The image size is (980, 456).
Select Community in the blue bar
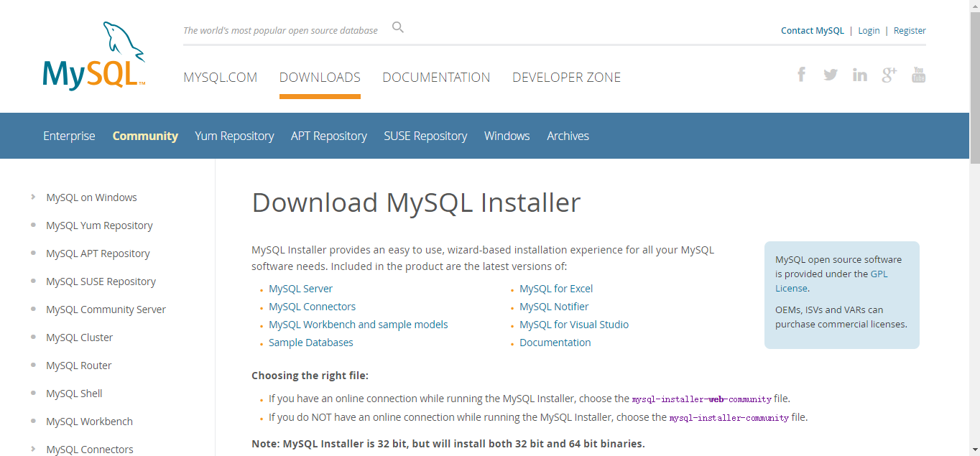click(x=145, y=136)
